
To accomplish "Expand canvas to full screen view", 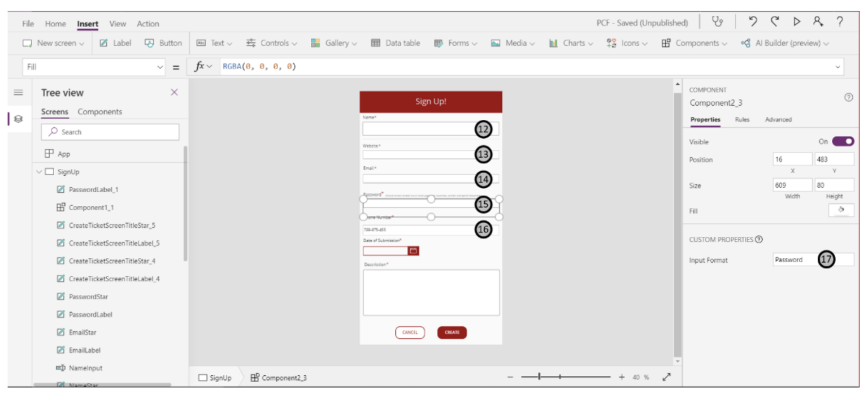I will click(667, 377).
